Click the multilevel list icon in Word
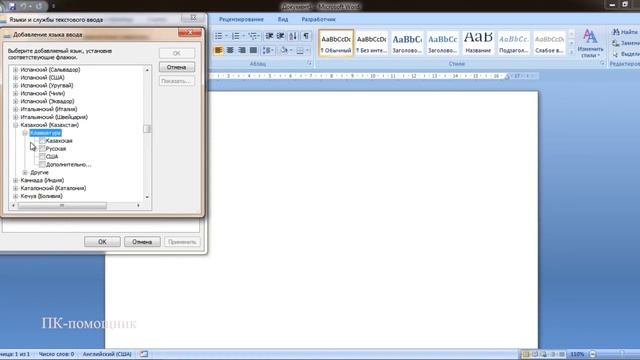The width and height of the screenshot is (640, 360). [253, 36]
